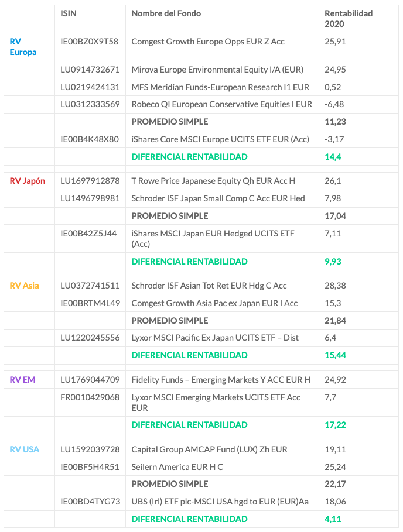The width and height of the screenshot is (403, 532).
Task: Click the 25,91 return value
Action: point(335,42)
